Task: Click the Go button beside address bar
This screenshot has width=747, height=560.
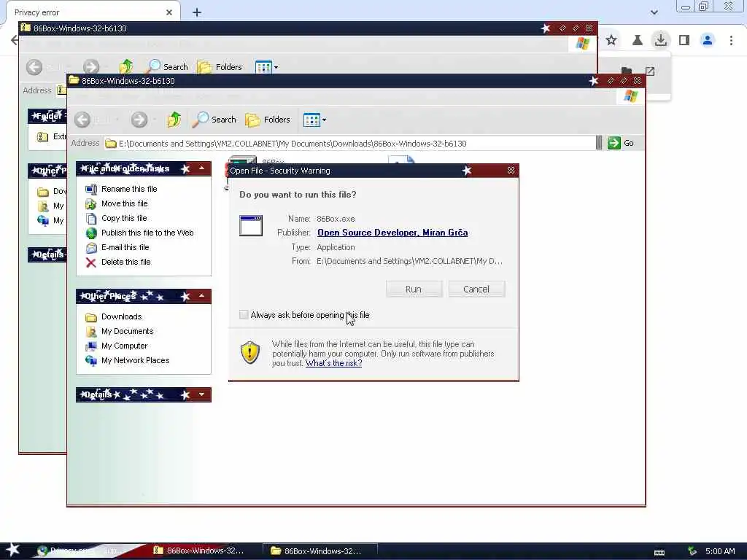Action: [621, 143]
